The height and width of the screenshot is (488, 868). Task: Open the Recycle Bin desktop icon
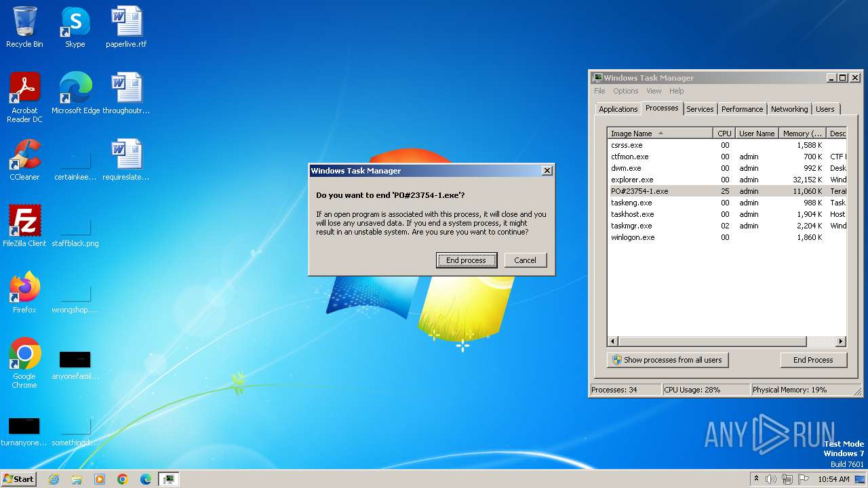pyautogui.click(x=24, y=27)
